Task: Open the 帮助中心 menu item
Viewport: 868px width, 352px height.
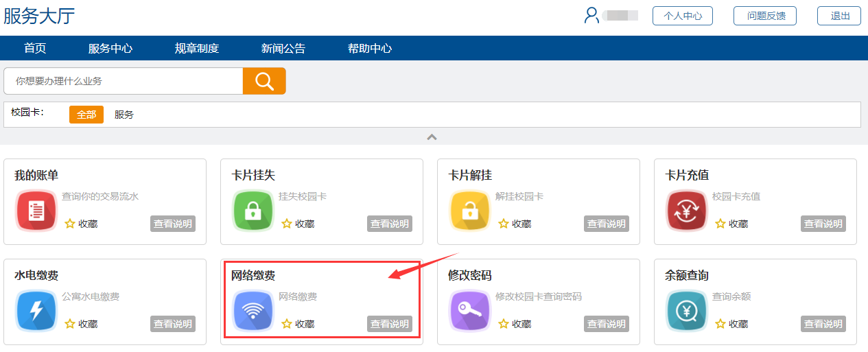Action: pyautogui.click(x=370, y=49)
